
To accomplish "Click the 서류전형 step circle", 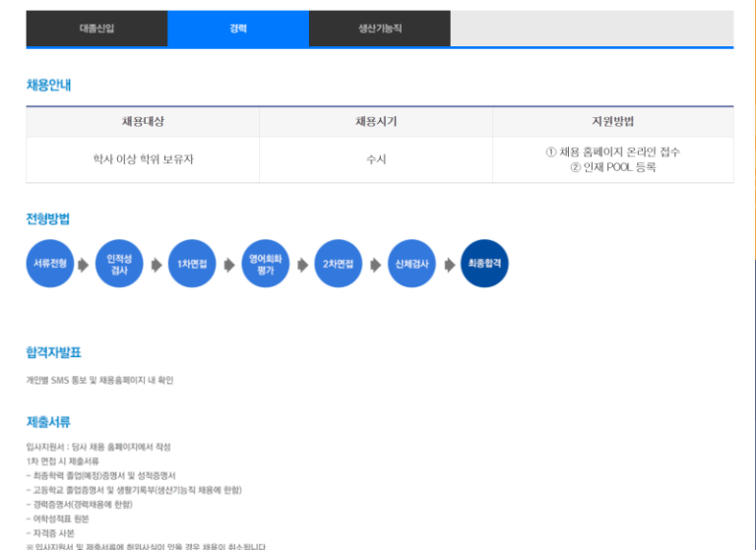I will [50, 264].
